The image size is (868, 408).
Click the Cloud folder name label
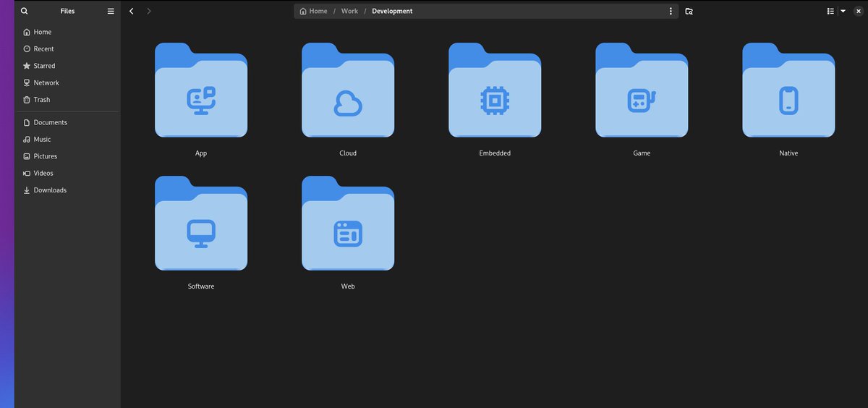pyautogui.click(x=348, y=153)
